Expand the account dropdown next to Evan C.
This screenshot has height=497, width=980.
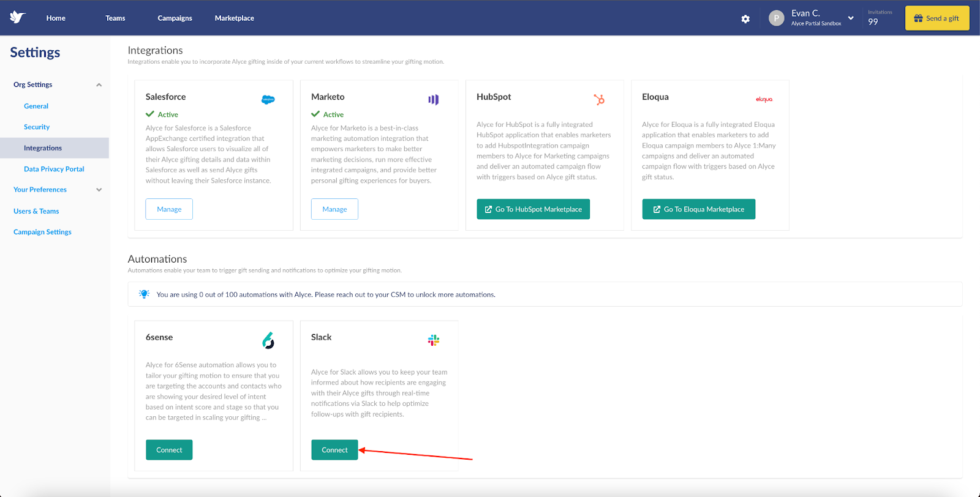[x=851, y=18]
